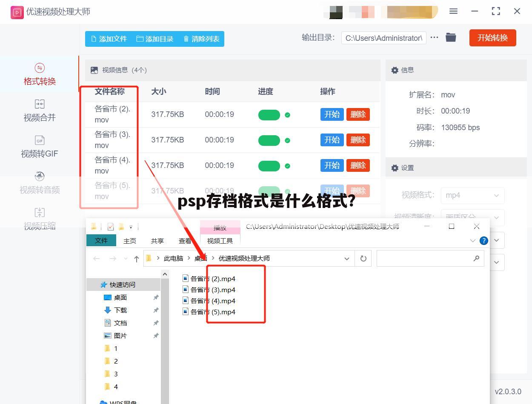Click 添加文件 to add files
This screenshot has width=532, height=404.
click(109, 39)
